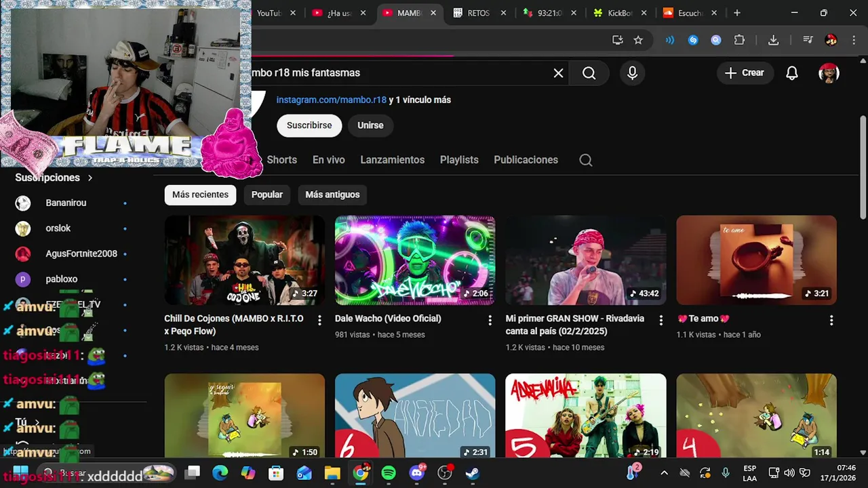Open YouTube notifications bell

pos(791,73)
